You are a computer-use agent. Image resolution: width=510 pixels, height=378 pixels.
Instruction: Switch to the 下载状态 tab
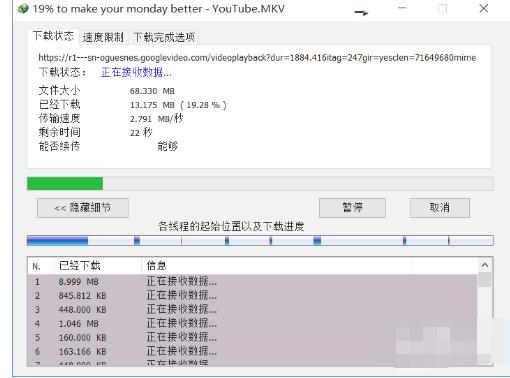click(x=53, y=36)
